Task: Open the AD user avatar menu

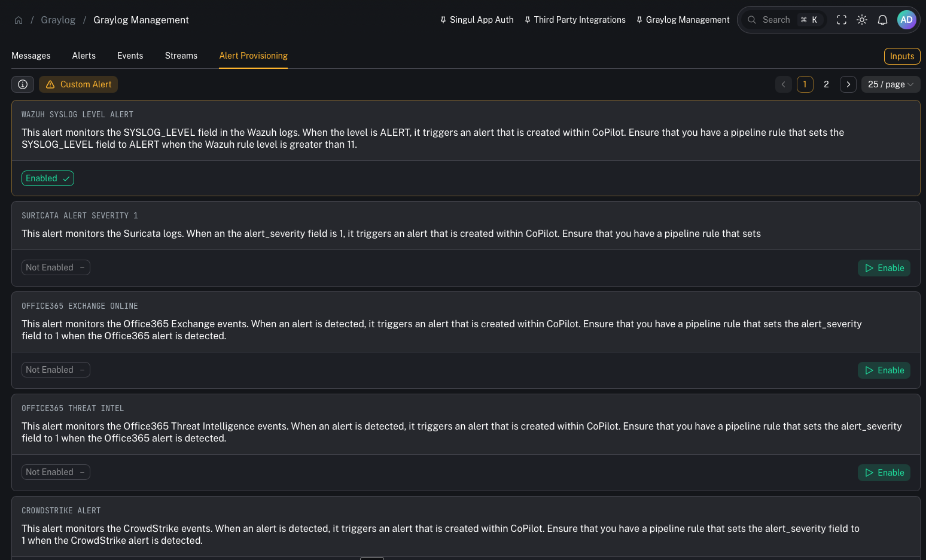Action: tap(907, 20)
